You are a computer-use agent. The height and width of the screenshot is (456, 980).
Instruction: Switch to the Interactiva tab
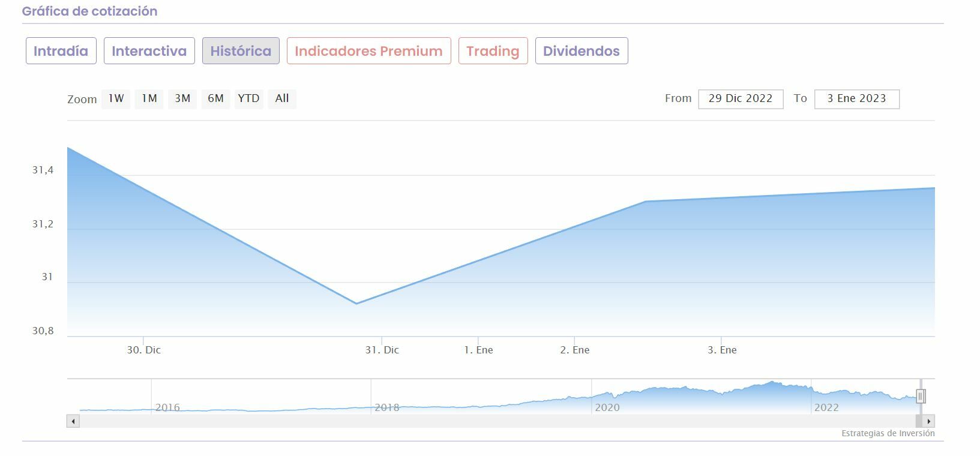[149, 51]
